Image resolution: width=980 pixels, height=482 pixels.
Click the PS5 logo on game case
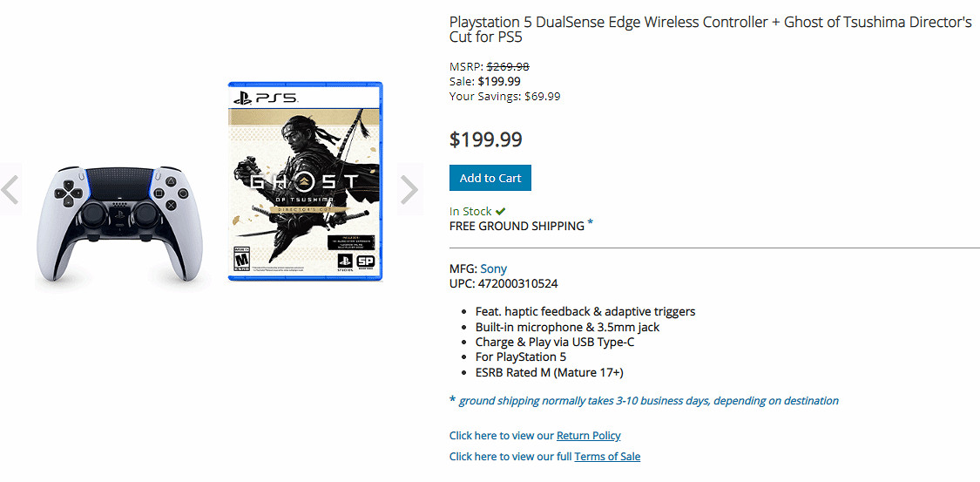[x=266, y=98]
